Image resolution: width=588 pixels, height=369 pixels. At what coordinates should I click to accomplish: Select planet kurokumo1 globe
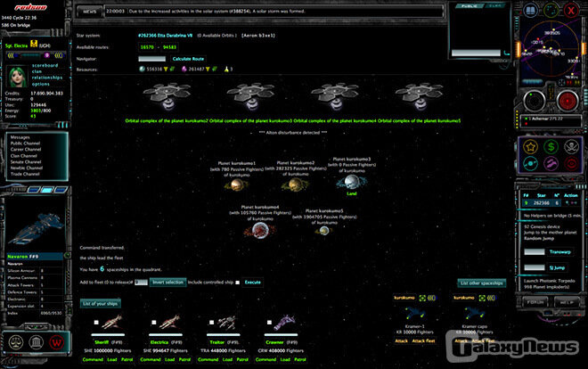click(x=237, y=184)
